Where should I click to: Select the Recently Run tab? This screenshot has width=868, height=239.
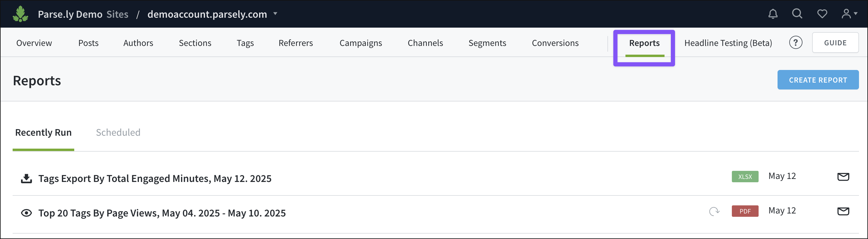click(x=44, y=133)
